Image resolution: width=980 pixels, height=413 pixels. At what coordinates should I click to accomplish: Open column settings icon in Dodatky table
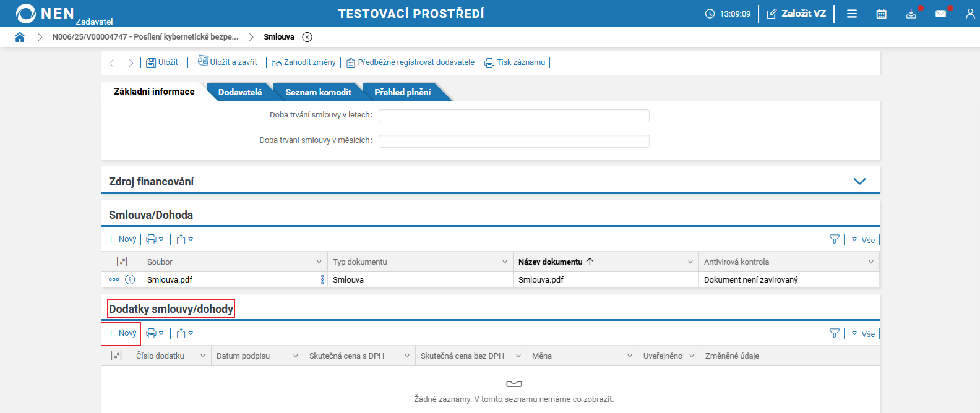tap(116, 356)
